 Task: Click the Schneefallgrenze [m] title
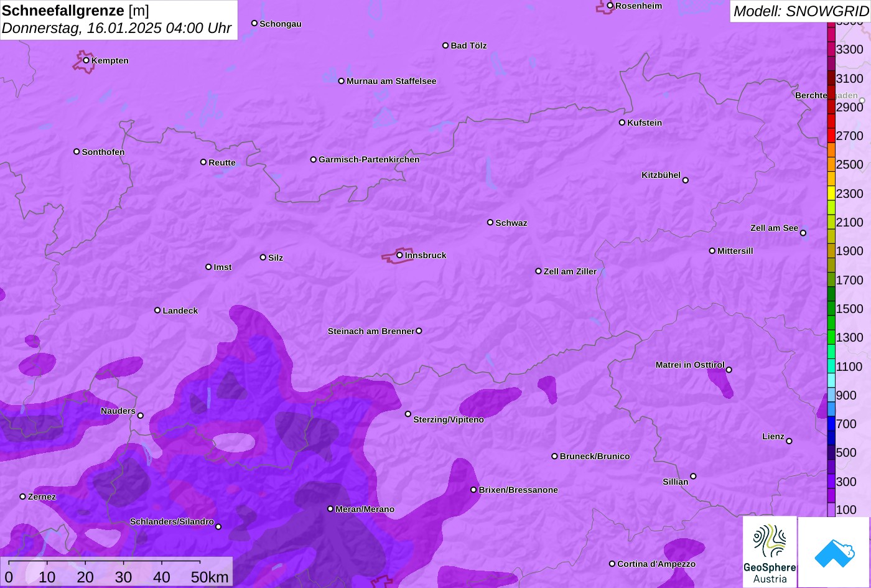click(x=76, y=11)
